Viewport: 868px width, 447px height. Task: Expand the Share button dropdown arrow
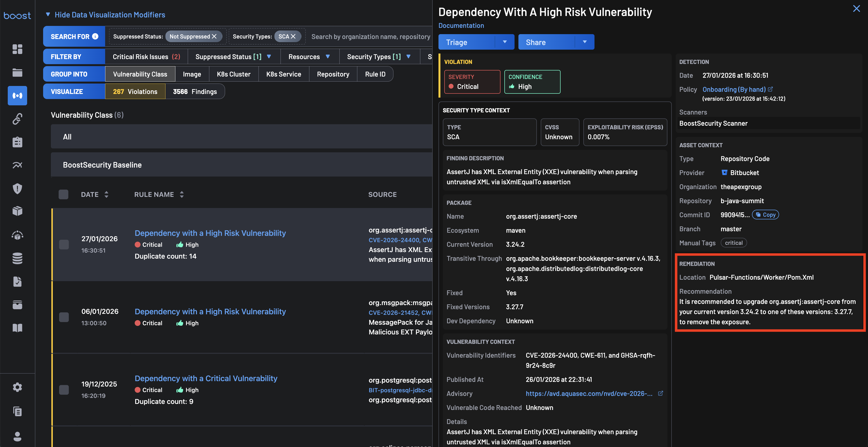[585, 42]
